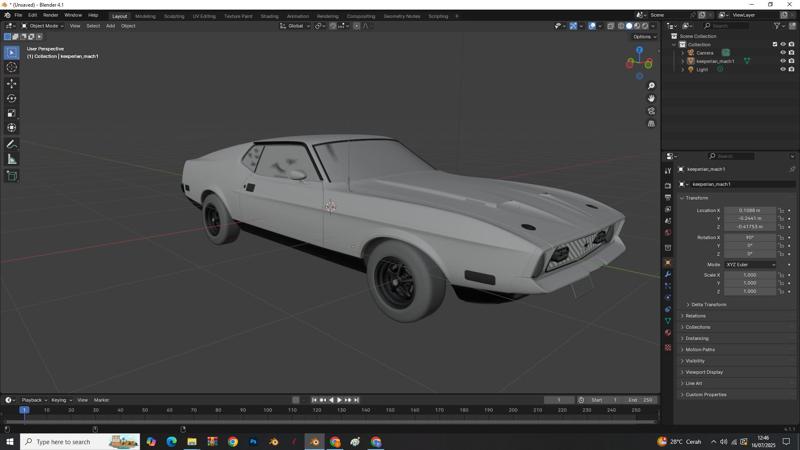The height and width of the screenshot is (450, 800).
Task: Activate the Rotate tool
Action: [x=12, y=98]
